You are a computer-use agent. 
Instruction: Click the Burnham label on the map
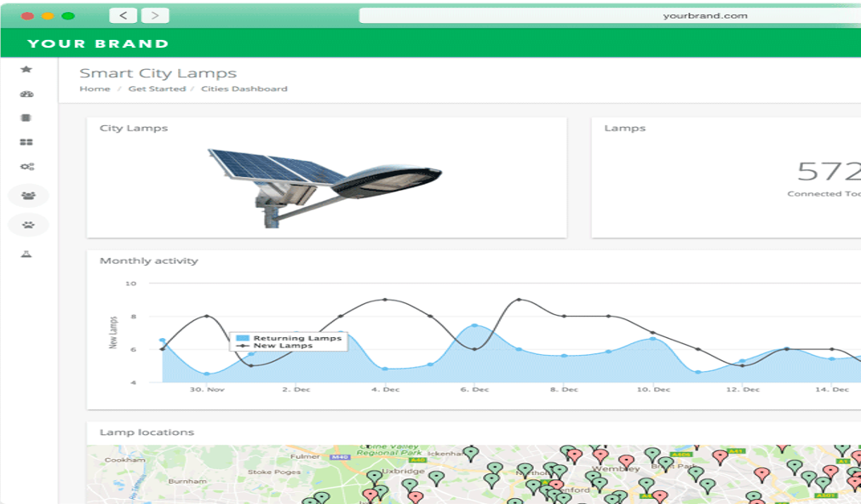(x=188, y=482)
